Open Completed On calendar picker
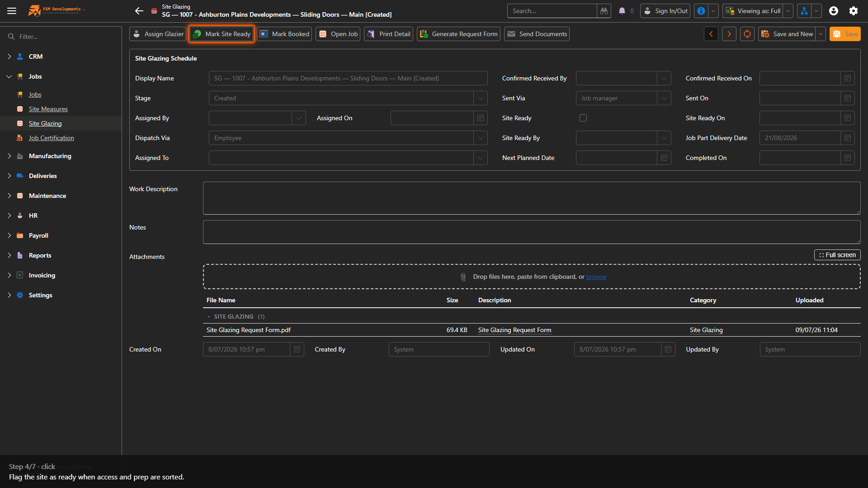The width and height of the screenshot is (868, 488). tap(848, 158)
